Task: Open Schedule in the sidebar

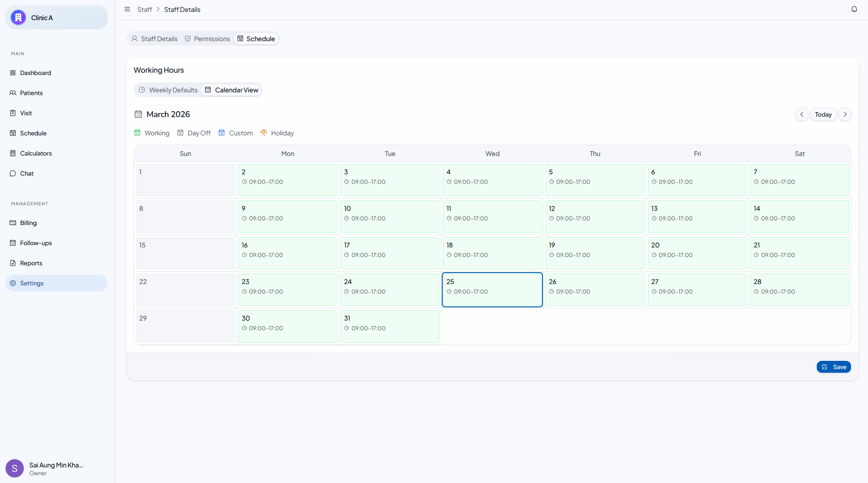Action: coord(56,133)
